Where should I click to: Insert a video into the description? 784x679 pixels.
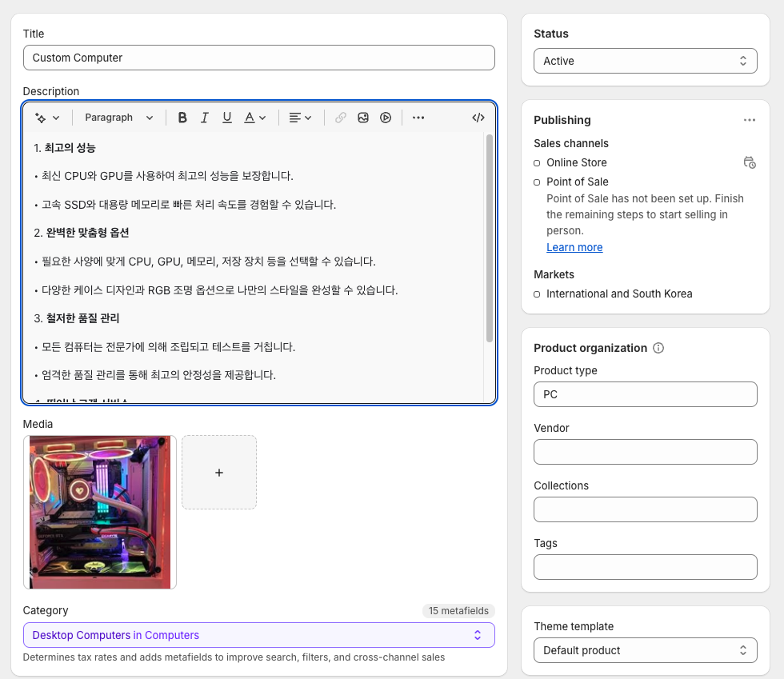tap(386, 118)
